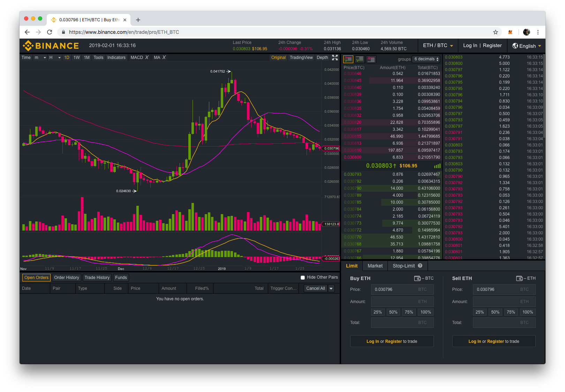Click the signal strength bars icon
565x392 pixels.
tap(437, 166)
